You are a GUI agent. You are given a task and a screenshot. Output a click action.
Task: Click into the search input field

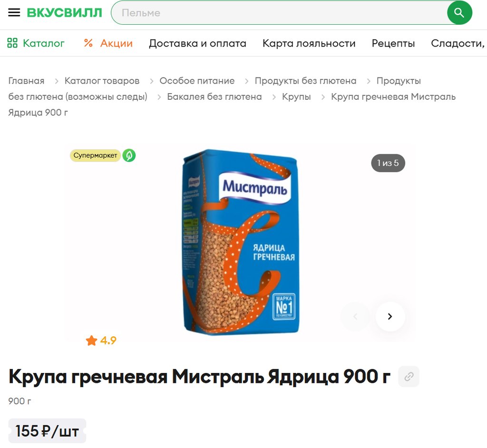pos(280,13)
